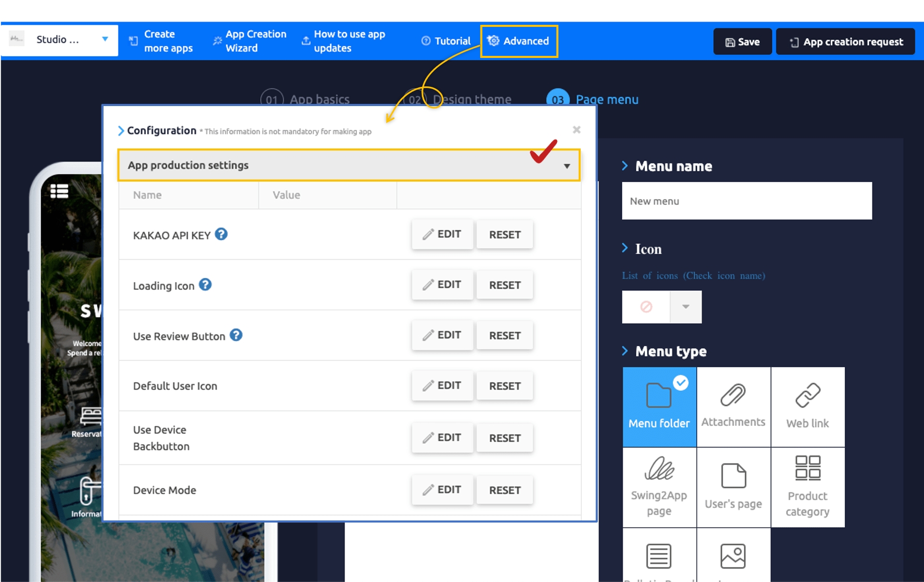Click the Loading Icon help question mark
Image resolution: width=924 pixels, height=582 pixels.
[205, 285]
